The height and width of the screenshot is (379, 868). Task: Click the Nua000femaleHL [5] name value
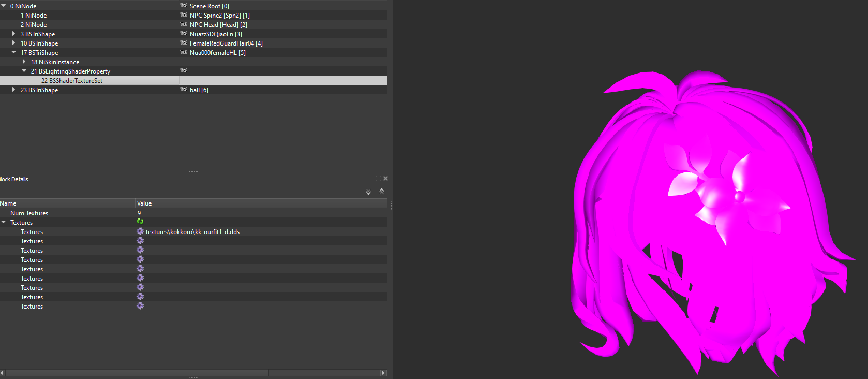pyautogui.click(x=218, y=53)
